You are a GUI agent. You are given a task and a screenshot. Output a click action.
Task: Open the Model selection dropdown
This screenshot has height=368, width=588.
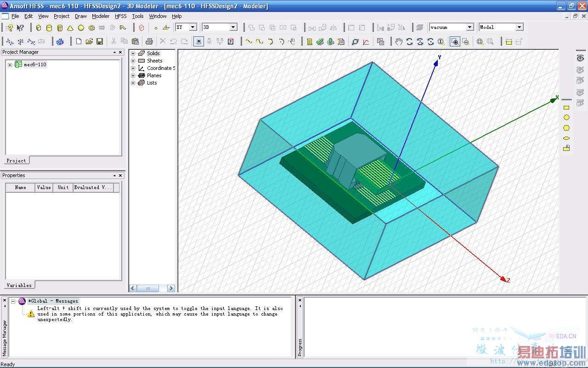point(519,27)
